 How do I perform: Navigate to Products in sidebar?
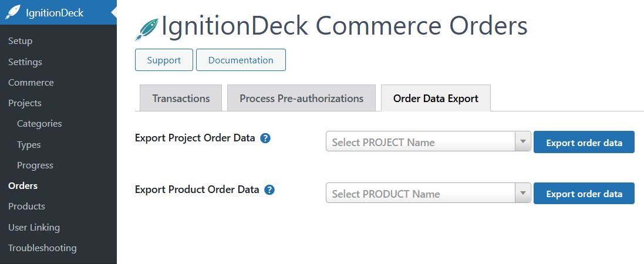pyautogui.click(x=26, y=207)
